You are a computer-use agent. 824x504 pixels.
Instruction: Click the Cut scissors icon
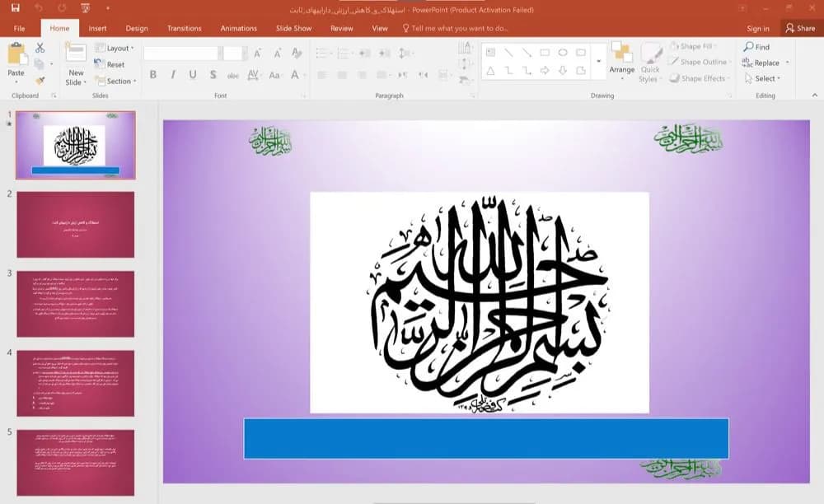[x=40, y=48]
